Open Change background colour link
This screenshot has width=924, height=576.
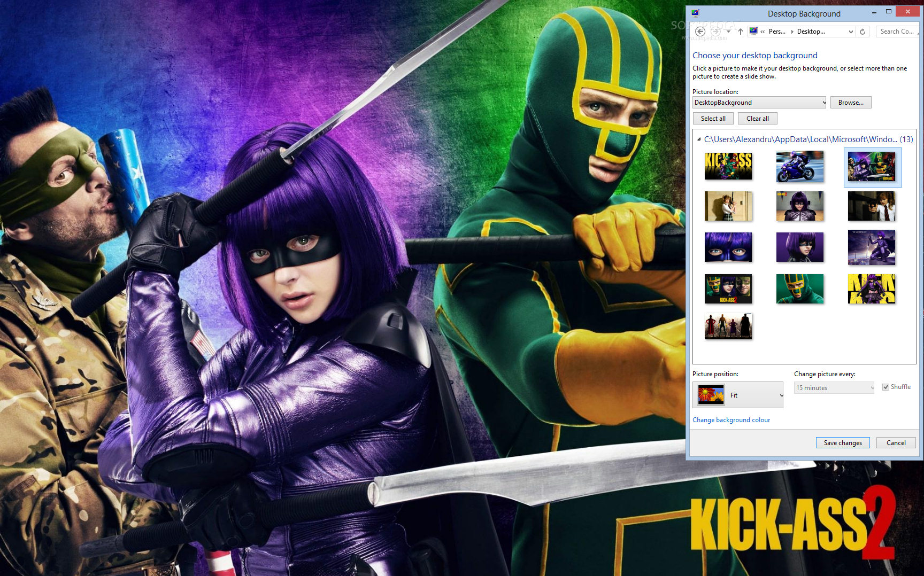pyautogui.click(x=731, y=420)
